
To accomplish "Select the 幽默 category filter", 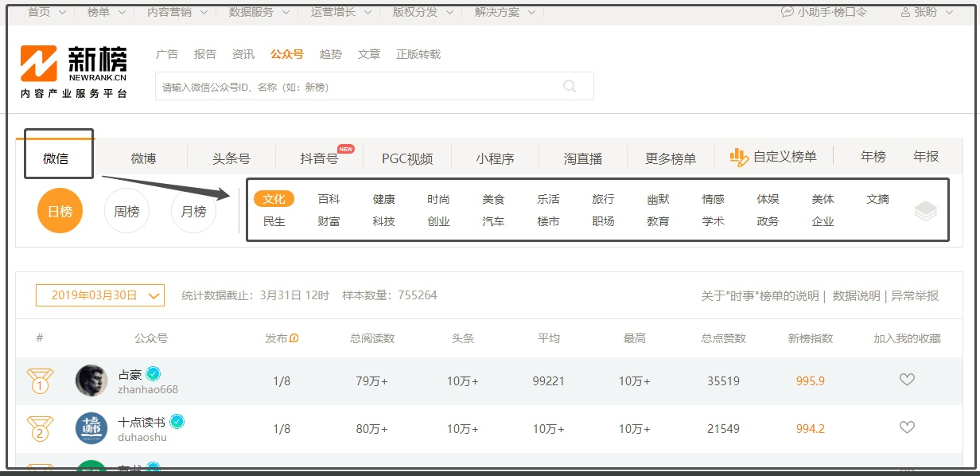I will pyautogui.click(x=658, y=199).
